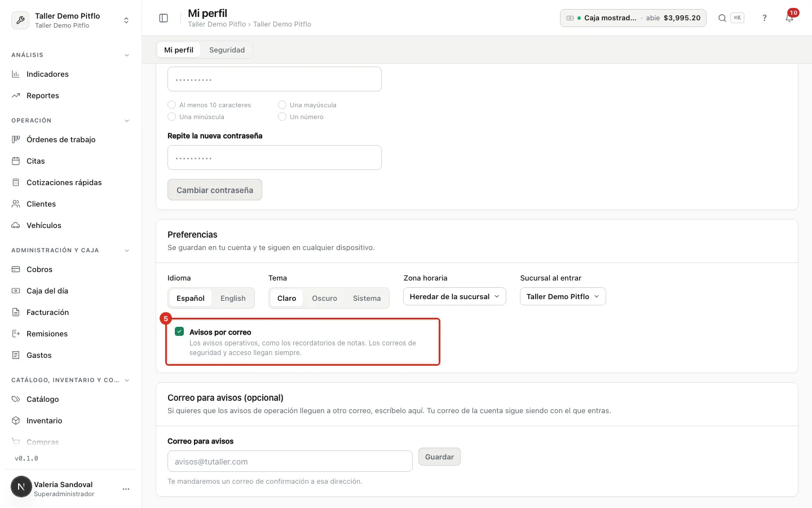Viewport: 812px width, 508px height.
Task: Click the Guardar button
Action: point(439,457)
